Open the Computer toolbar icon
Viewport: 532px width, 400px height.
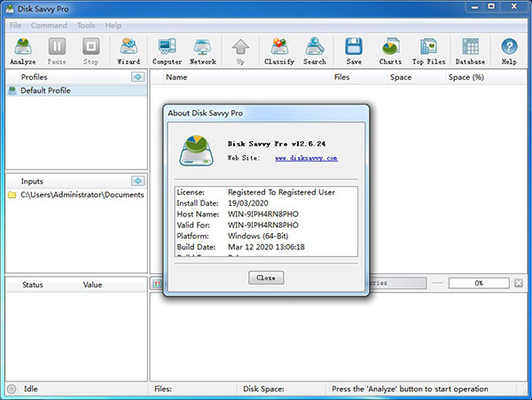(x=167, y=51)
